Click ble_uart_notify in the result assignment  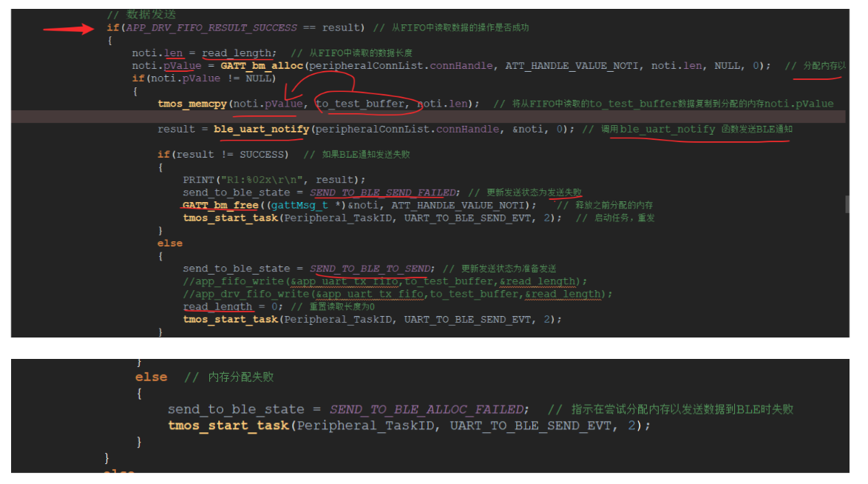click(x=261, y=130)
